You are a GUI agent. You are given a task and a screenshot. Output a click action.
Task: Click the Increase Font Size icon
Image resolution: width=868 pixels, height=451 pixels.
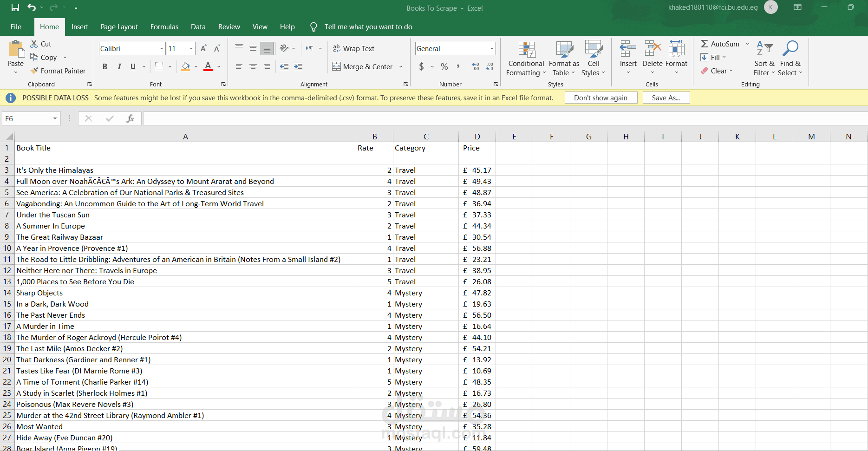coord(203,48)
